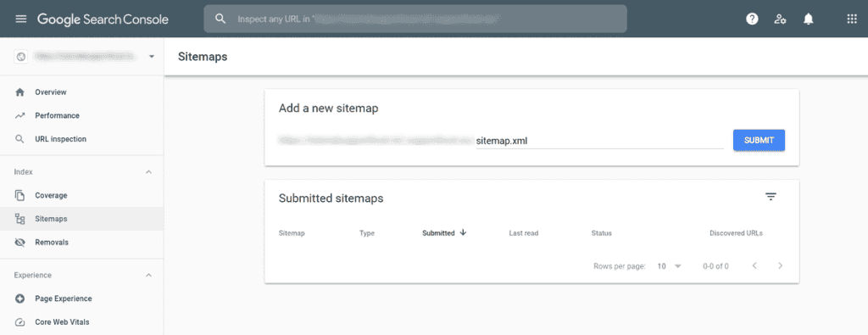Click the Coverage pages icon
The image size is (868, 335).
(x=20, y=195)
